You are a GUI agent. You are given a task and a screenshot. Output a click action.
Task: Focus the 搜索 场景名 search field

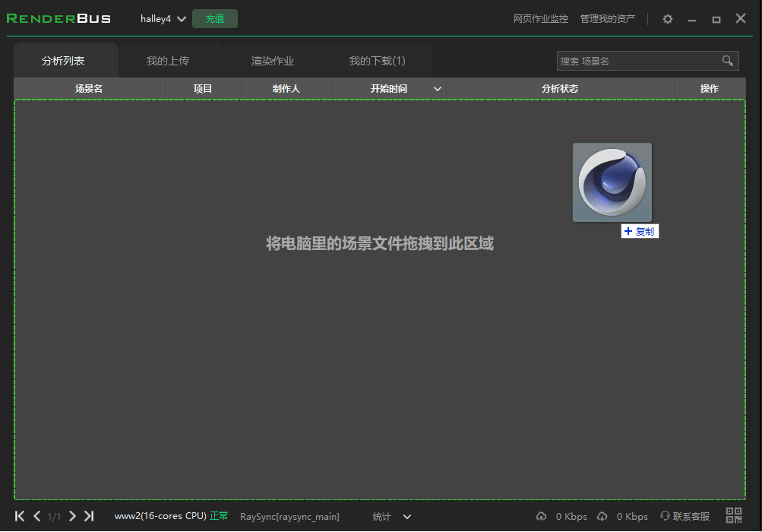pyautogui.click(x=648, y=61)
